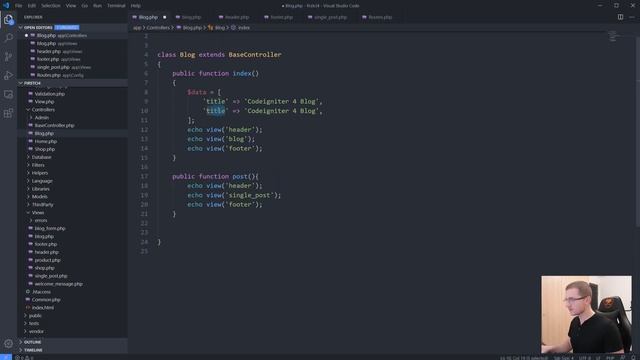The width and height of the screenshot is (640, 360).
Task: Open the Manage gear at activity bar bottom
Action: [8, 344]
